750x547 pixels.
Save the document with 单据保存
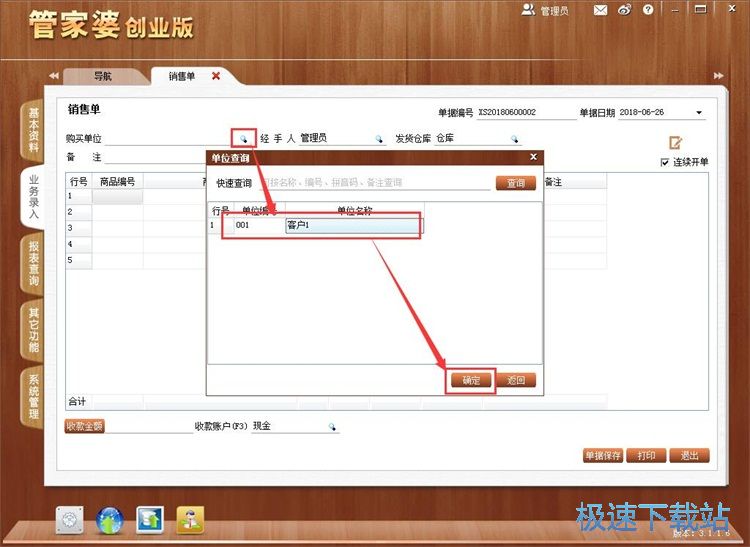pos(603,456)
